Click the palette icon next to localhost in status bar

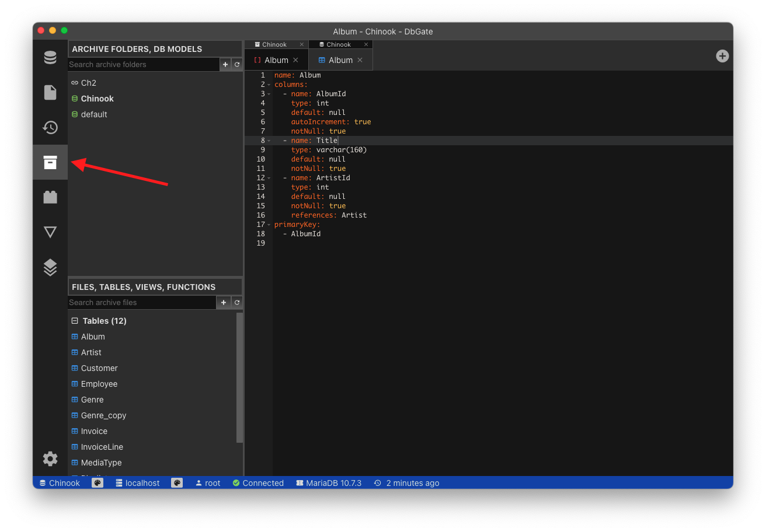(177, 483)
